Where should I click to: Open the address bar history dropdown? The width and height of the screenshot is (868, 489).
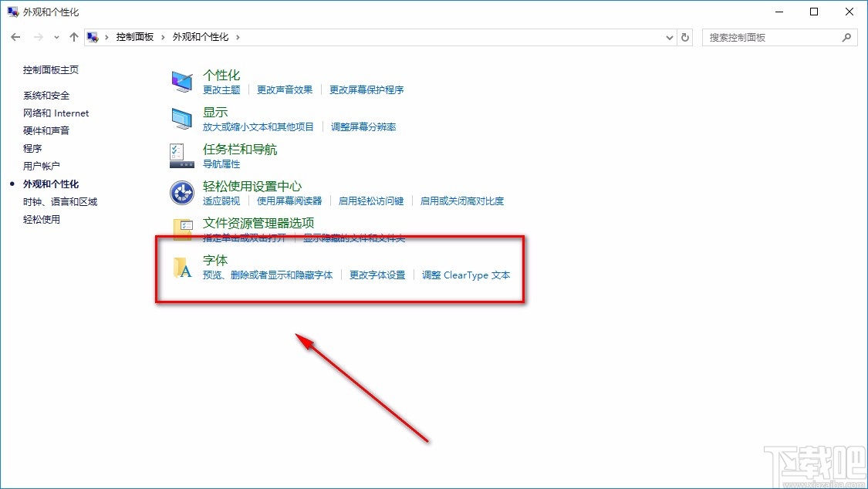tap(669, 36)
